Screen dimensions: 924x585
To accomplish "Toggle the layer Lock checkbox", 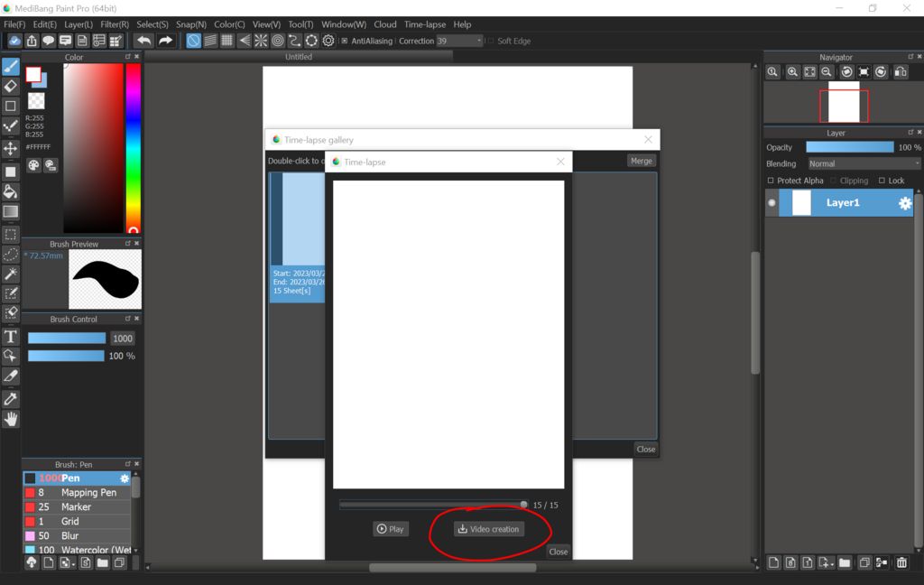I will pos(882,181).
